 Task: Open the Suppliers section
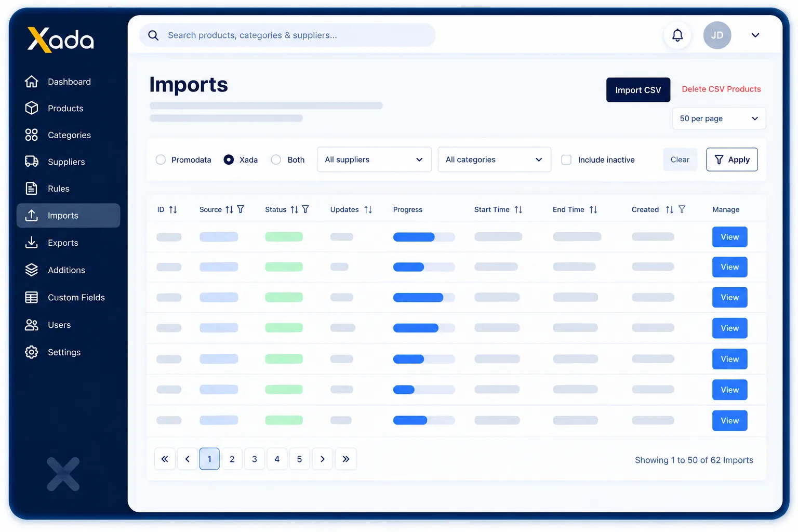68,162
